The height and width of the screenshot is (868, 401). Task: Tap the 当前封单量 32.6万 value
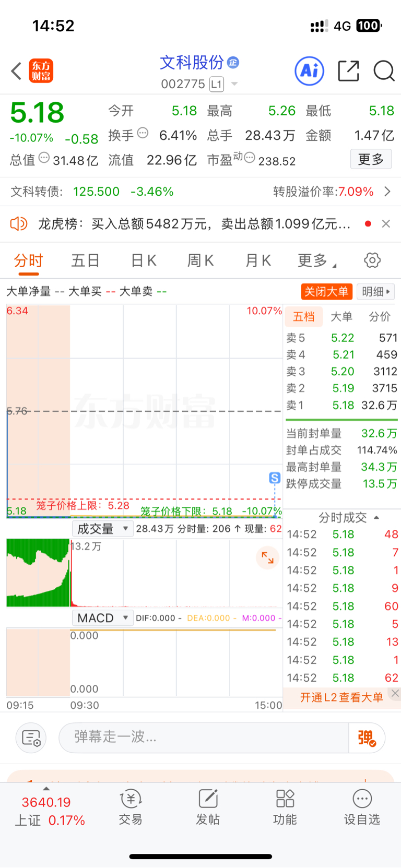(379, 433)
